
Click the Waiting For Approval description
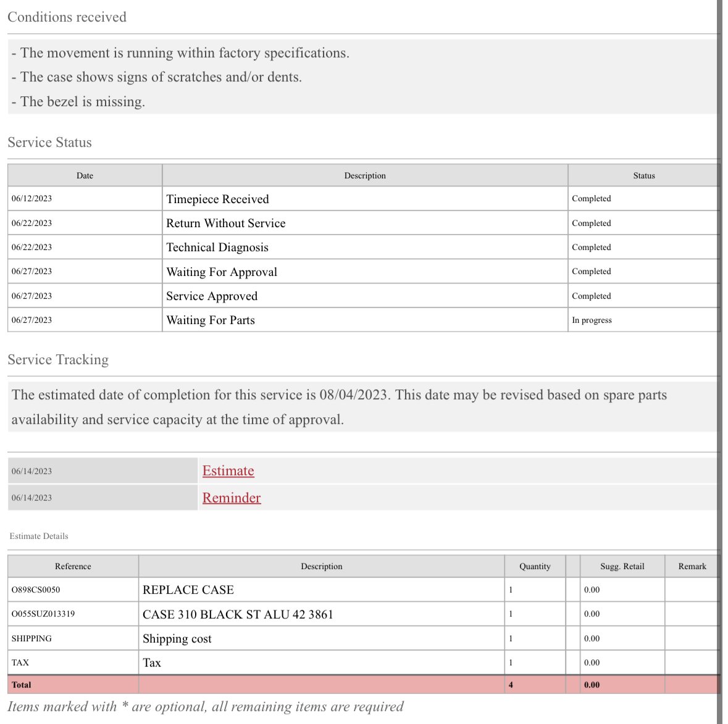tap(221, 272)
